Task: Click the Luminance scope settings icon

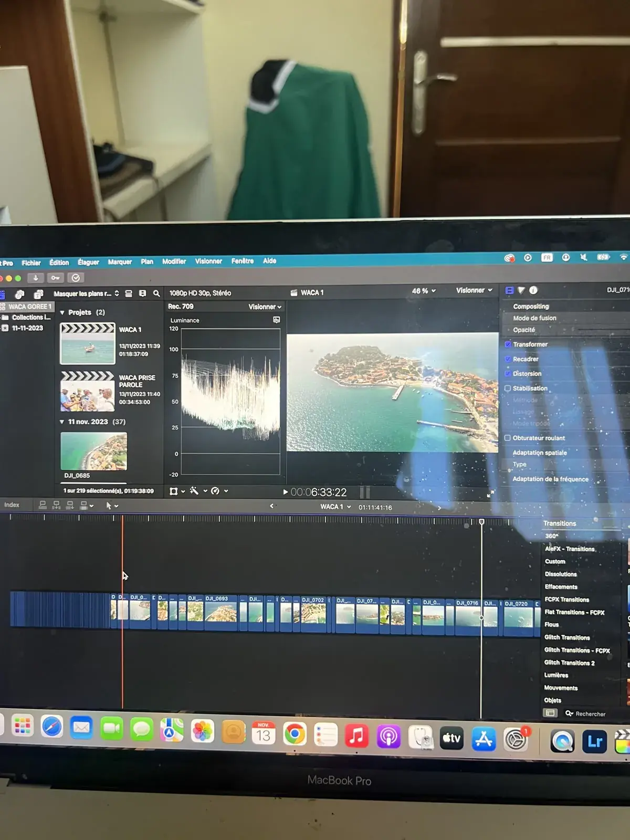Action: click(x=277, y=320)
